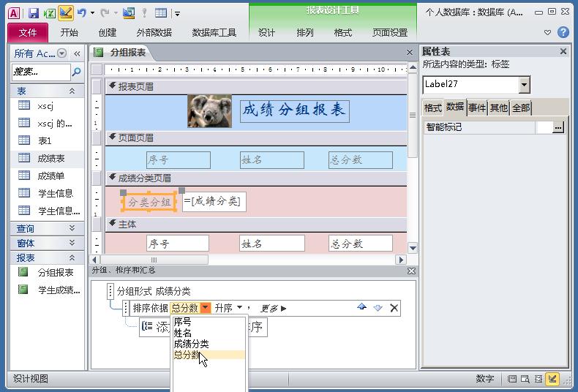Image resolution: width=578 pixels, height=392 pixels.
Task: Switch to the 数据库工具 ribbon tab
Action: point(214,33)
